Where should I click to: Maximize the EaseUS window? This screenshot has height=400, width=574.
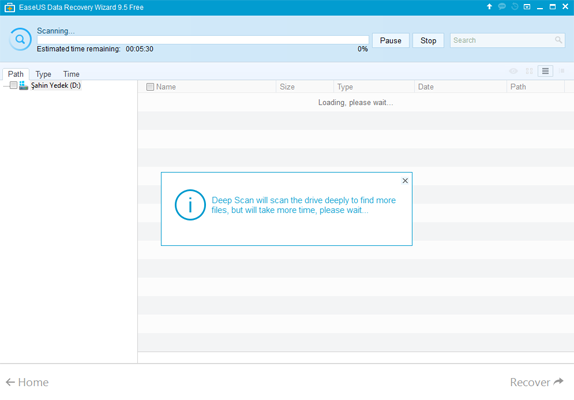pos(552,7)
